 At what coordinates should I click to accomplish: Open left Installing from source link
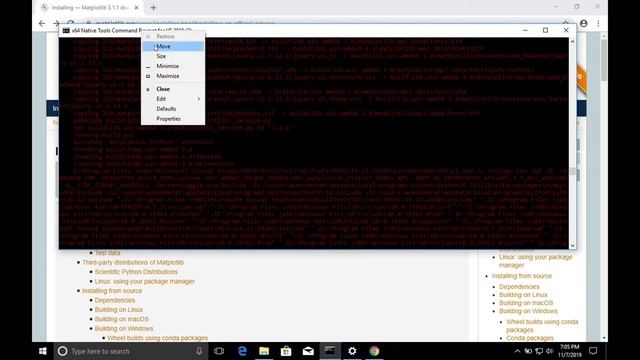point(112,291)
